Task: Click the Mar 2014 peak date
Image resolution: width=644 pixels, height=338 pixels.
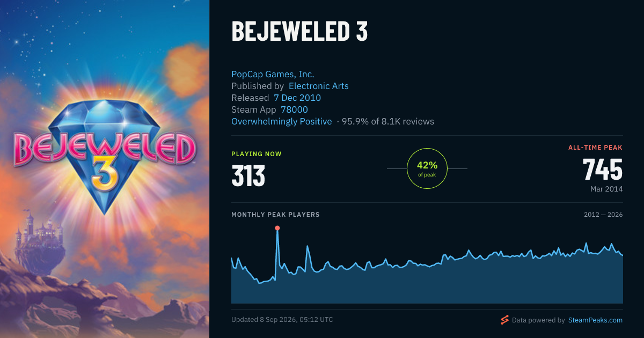Action: tap(606, 189)
